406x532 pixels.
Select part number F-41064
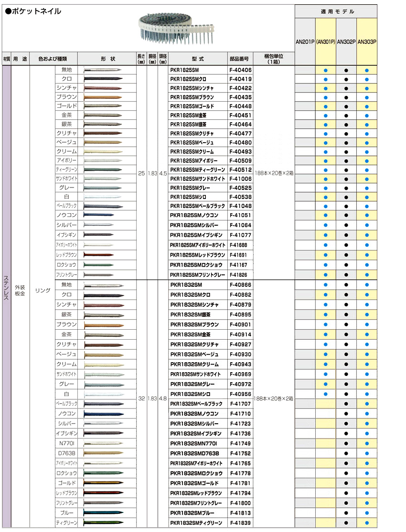click(240, 225)
